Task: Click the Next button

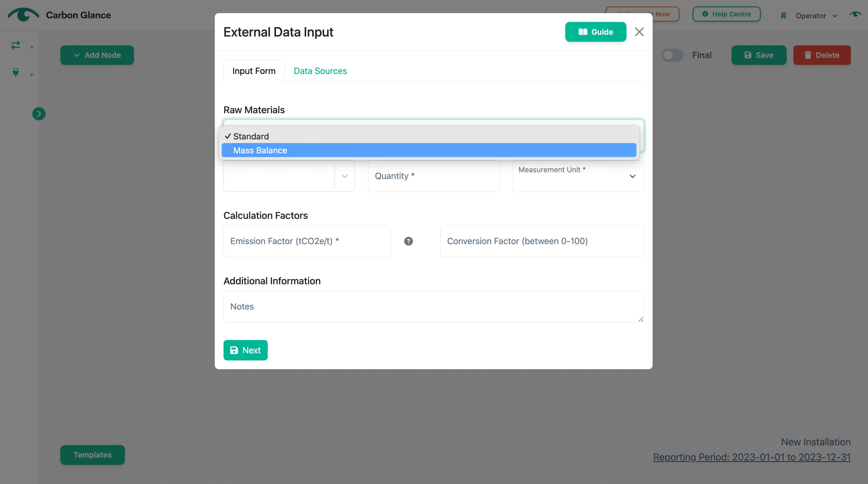Action: tap(245, 350)
